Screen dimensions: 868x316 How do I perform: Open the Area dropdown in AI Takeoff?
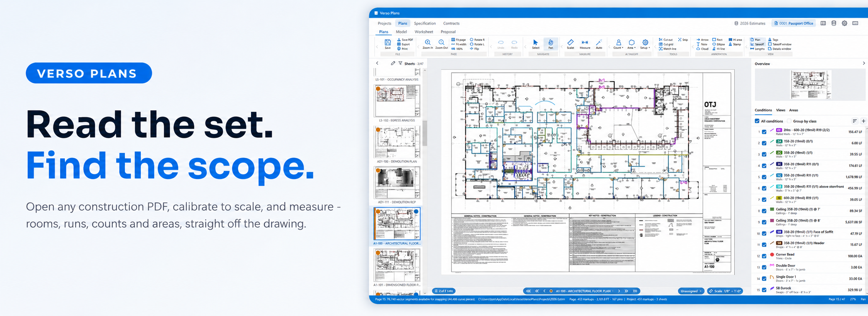point(632,44)
